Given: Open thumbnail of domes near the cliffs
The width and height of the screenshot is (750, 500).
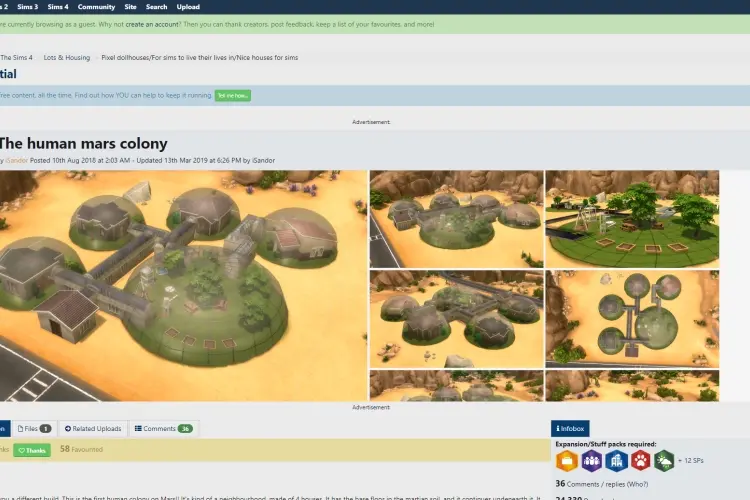Looking at the screenshot, I should [457, 219].
